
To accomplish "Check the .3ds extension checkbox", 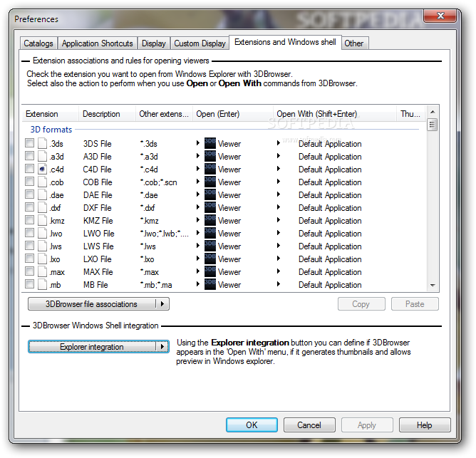I will tap(29, 142).
